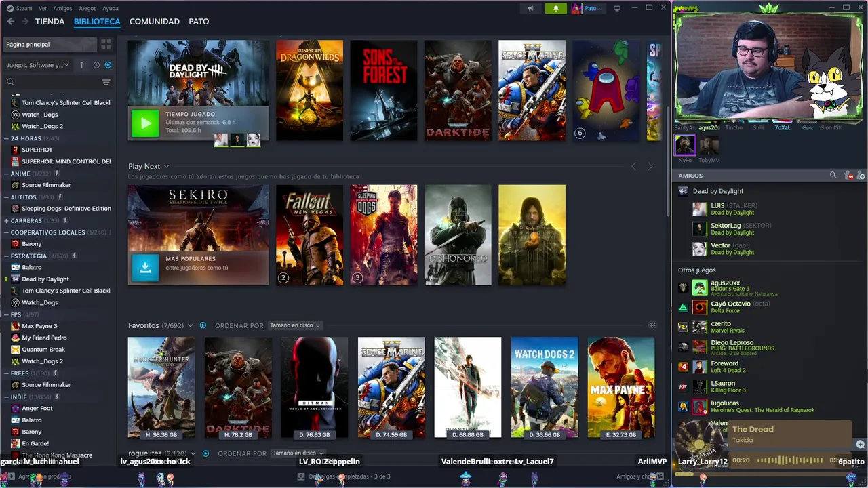Click the library search magnifier icon

(x=10, y=82)
